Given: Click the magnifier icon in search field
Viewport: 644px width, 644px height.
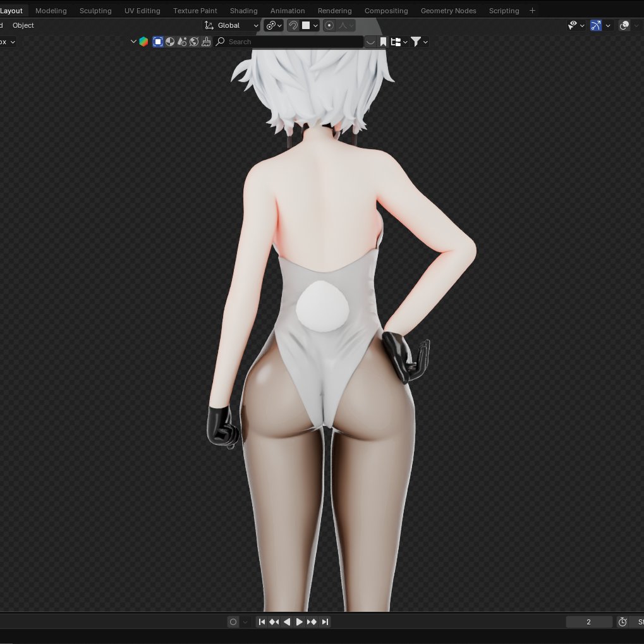Looking at the screenshot, I should [220, 42].
